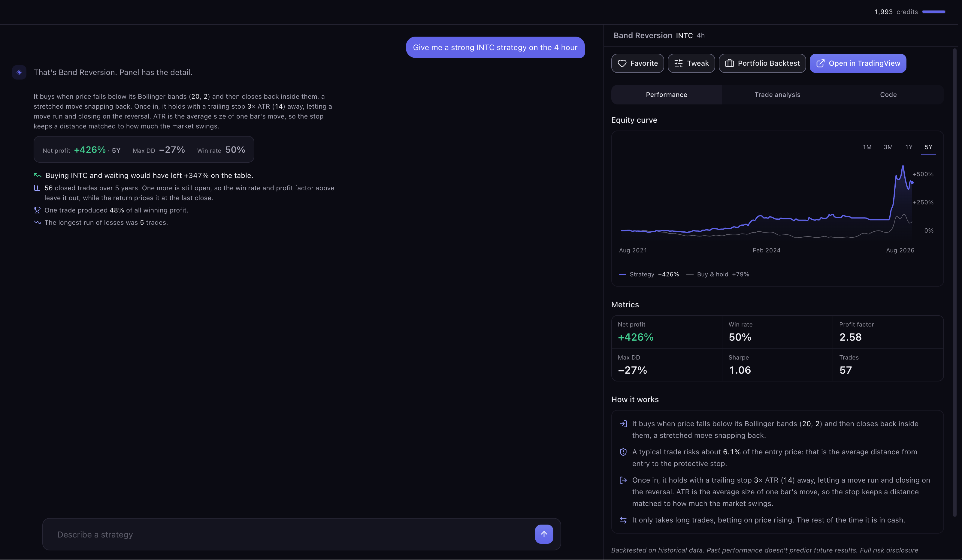Viewport: 962px width, 560px height.
Task: Click the Profit factor 2.58 cell
Action: (x=888, y=332)
